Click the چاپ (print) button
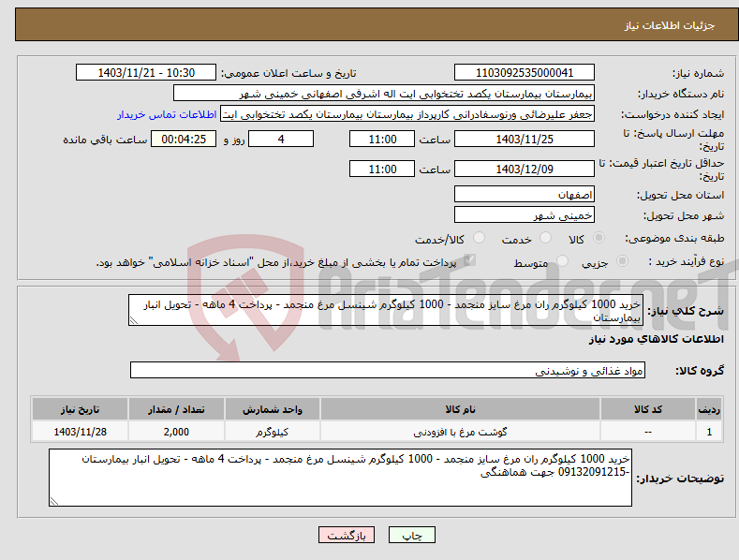The height and width of the screenshot is (560, 739). (x=411, y=535)
